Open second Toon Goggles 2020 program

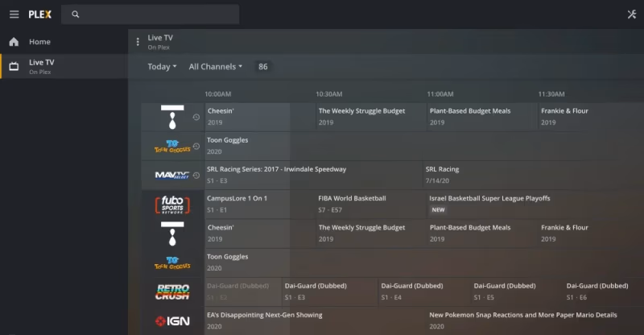424,263
